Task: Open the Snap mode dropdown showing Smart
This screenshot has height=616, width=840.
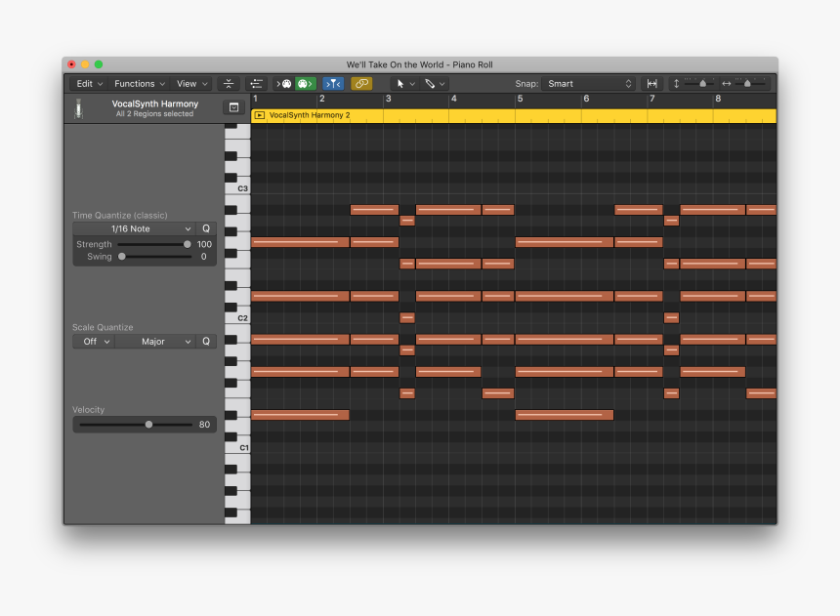Action: pos(588,84)
